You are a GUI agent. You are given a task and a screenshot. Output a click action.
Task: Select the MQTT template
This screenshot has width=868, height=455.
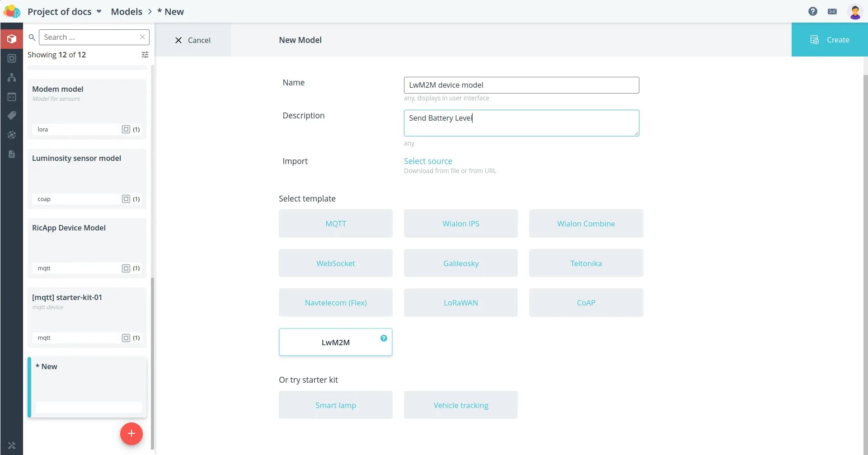[335, 224]
